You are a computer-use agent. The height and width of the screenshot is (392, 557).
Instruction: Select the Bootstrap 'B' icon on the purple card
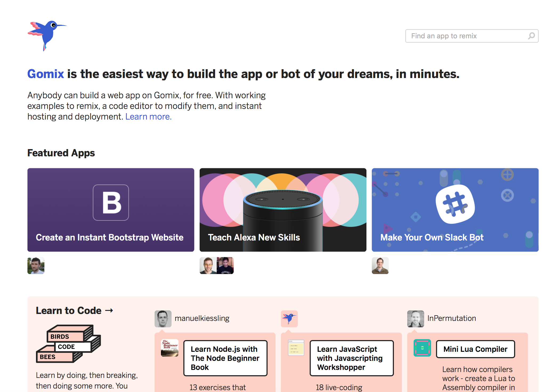coord(110,202)
